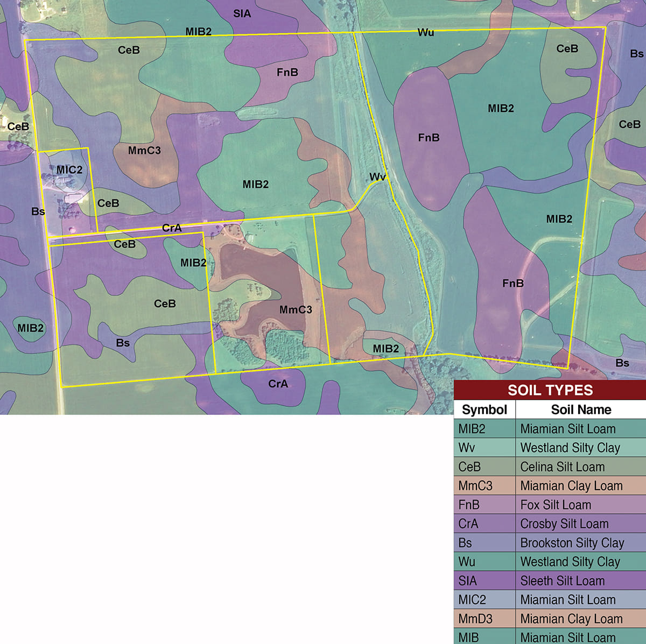Viewport: 646px width, 644px height.
Task: Click the Wu symbol in the legend
Action: pyautogui.click(x=467, y=562)
